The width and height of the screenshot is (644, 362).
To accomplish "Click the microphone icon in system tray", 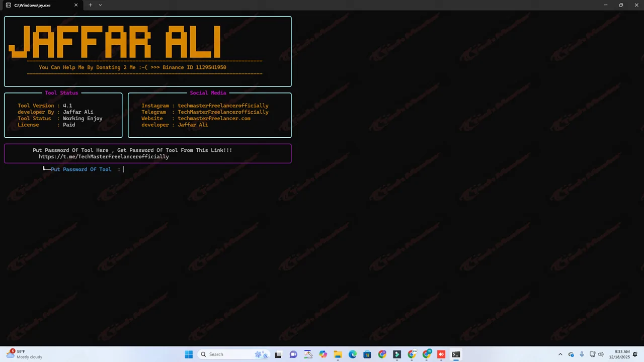I will click(582, 354).
